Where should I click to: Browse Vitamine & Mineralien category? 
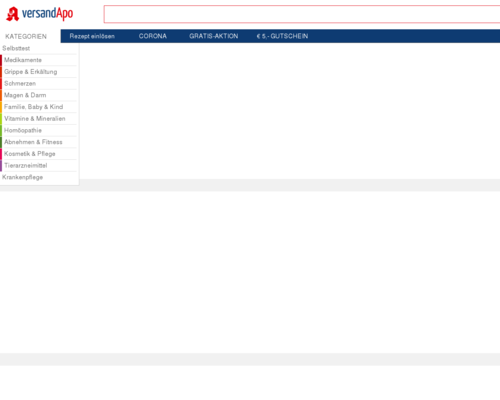click(x=35, y=118)
